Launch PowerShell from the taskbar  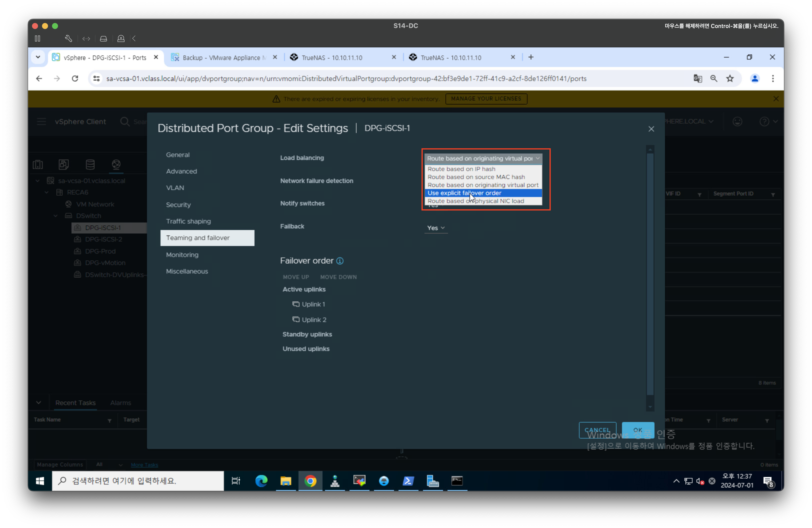pos(408,481)
